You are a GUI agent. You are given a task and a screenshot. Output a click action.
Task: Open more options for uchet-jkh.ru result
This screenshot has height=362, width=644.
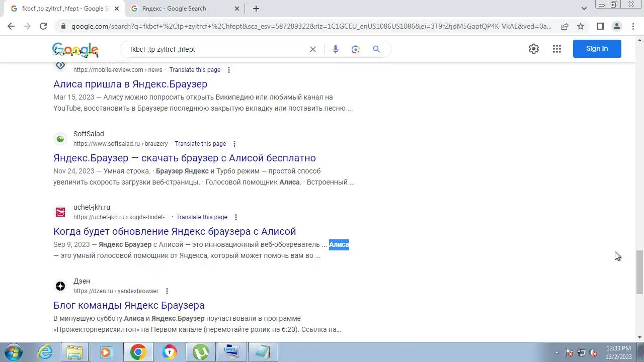pyautogui.click(x=236, y=217)
